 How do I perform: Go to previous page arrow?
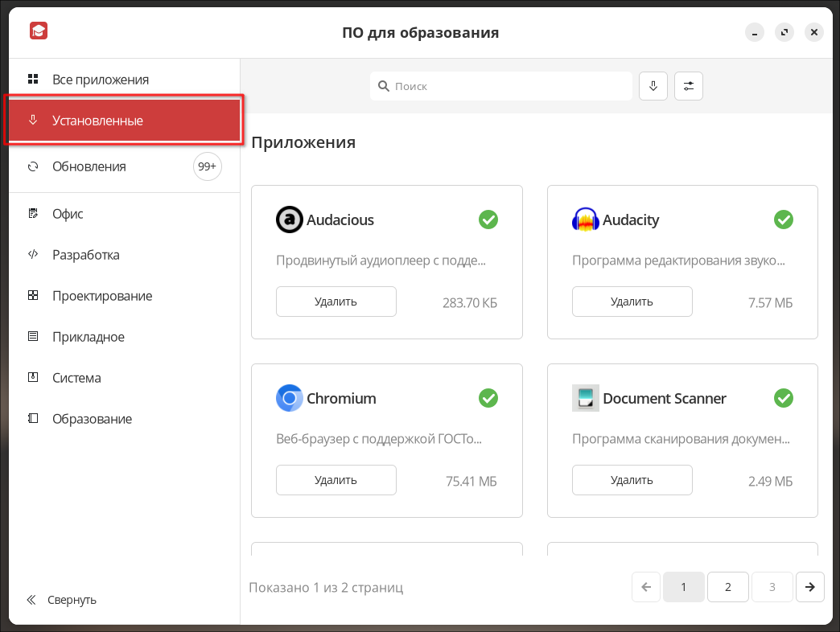coord(646,587)
